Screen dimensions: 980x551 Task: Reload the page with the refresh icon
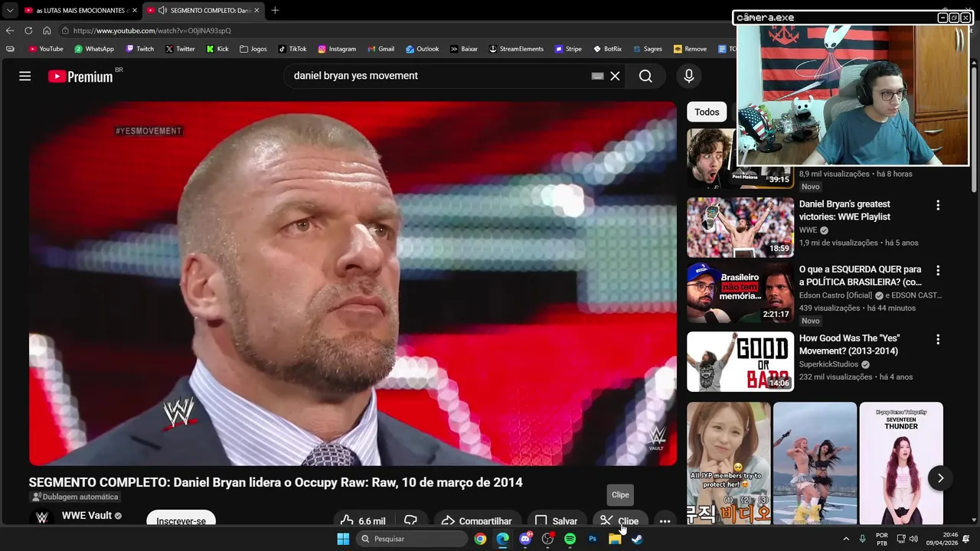[28, 31]
